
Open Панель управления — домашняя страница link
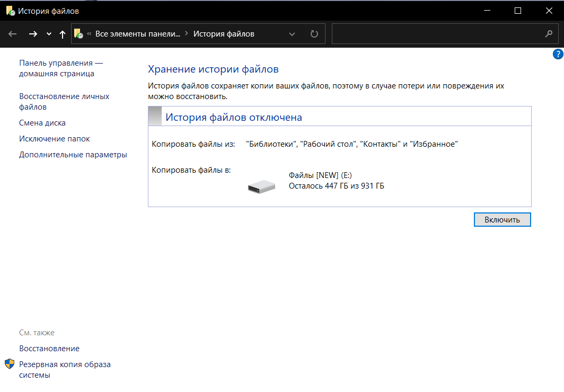point(61,68)
